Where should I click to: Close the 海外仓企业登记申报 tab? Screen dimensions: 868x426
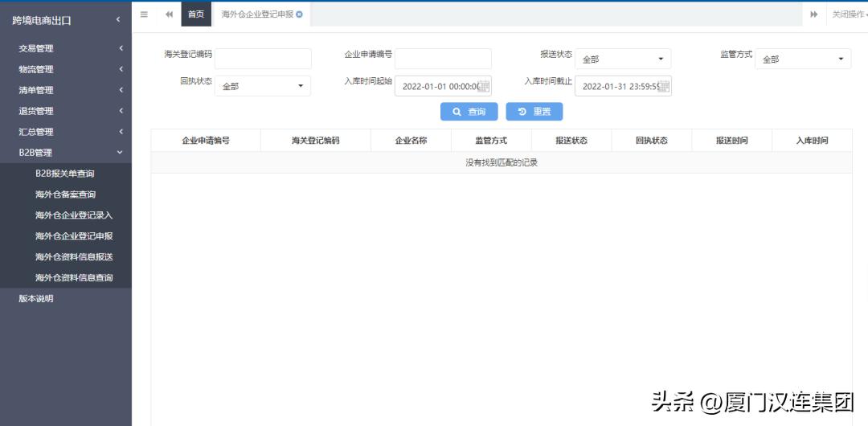[x=300, y=14]
